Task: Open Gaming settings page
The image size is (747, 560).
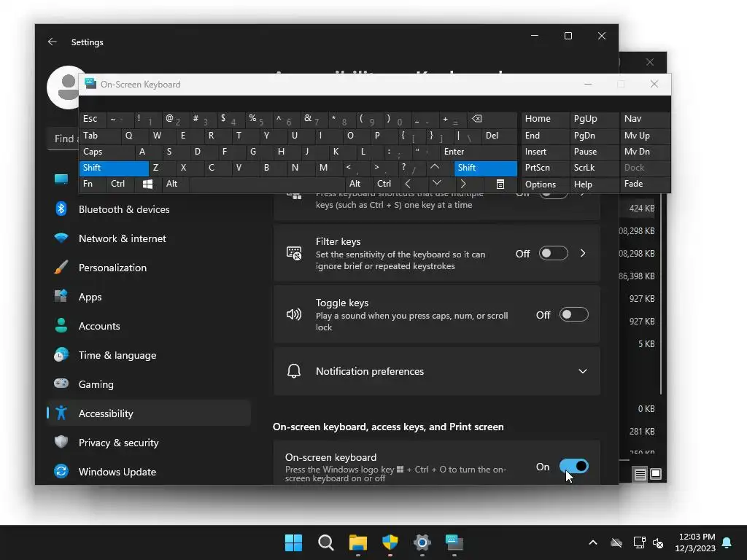Action: click(149, 384)
